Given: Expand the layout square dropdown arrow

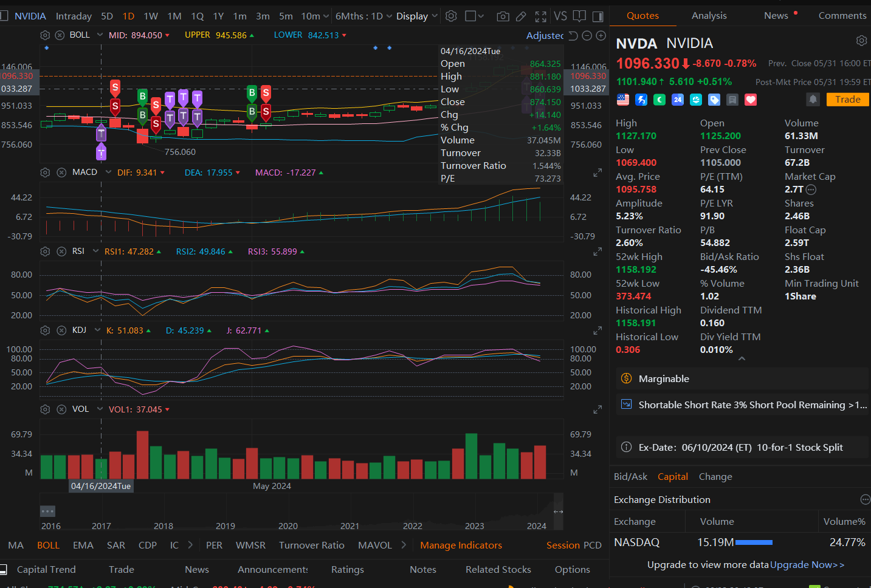Looking at the screenshot, I should (480, 16).
